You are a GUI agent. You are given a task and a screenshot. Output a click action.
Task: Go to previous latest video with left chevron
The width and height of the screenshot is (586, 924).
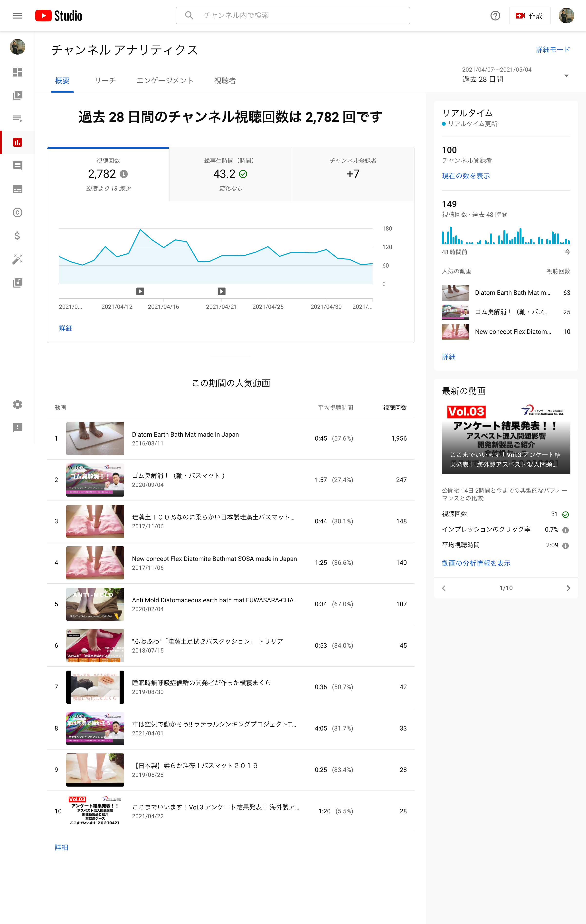pyautogui.click(x=444, y=588)
